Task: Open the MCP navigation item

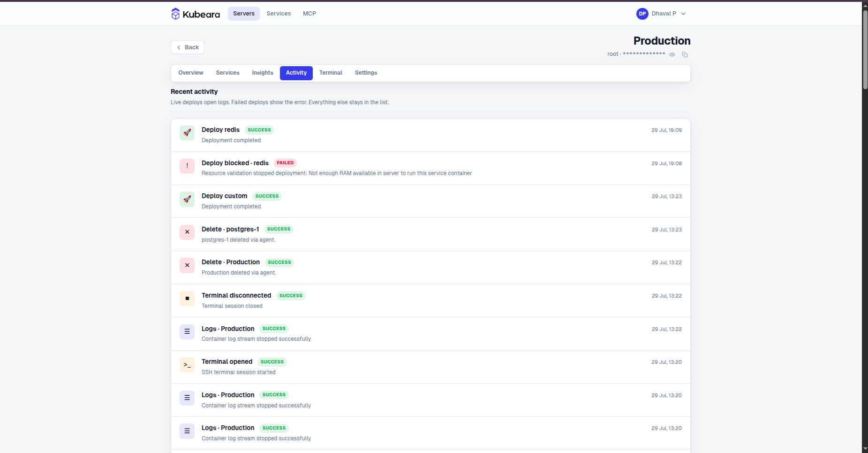Action: [x=309, y=14]
